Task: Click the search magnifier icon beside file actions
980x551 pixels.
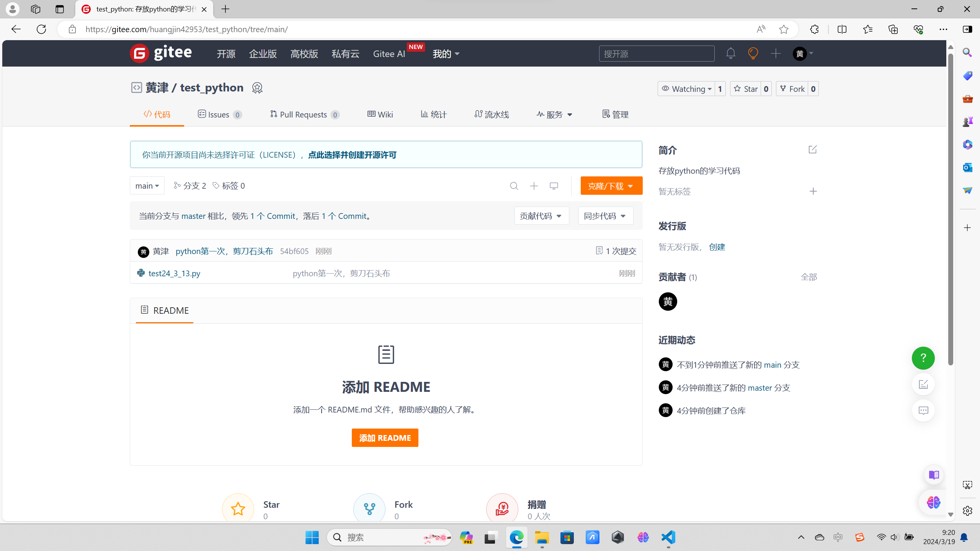Action: click(x=514, y=186)
